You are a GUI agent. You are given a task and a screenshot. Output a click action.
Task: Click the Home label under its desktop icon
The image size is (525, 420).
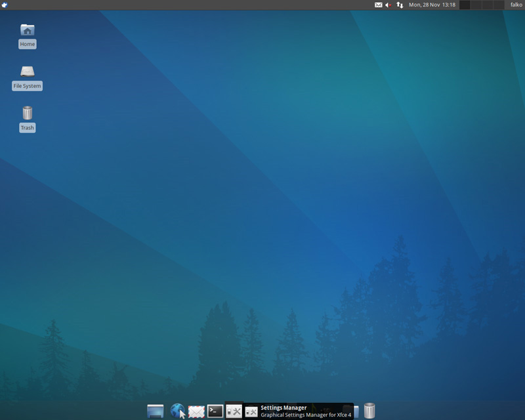pos(26,43)
